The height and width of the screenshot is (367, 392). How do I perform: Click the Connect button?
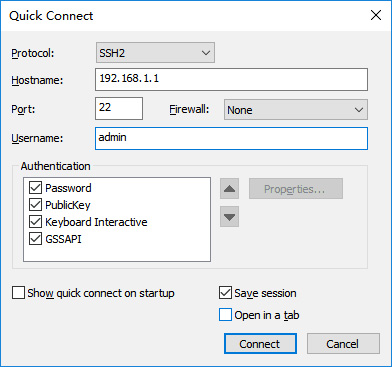click(260, 344)
